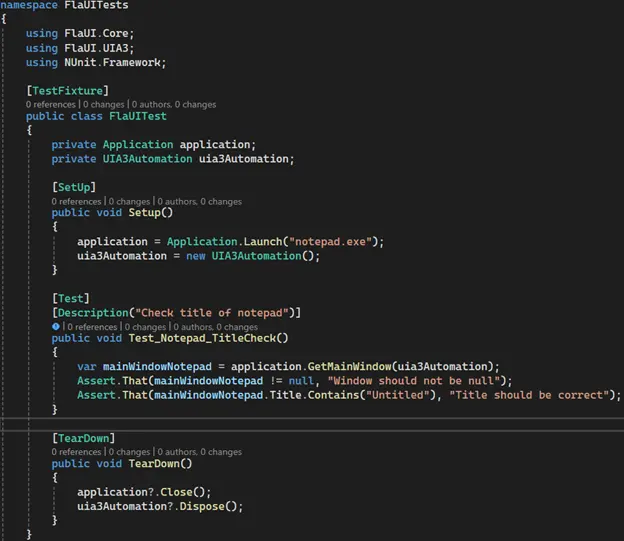Select the [TestFixture] attribute

(x=67, y=91)
